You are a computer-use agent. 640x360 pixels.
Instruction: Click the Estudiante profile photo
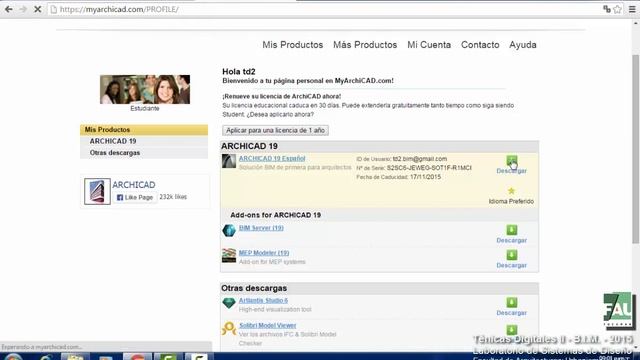[145, 89]
